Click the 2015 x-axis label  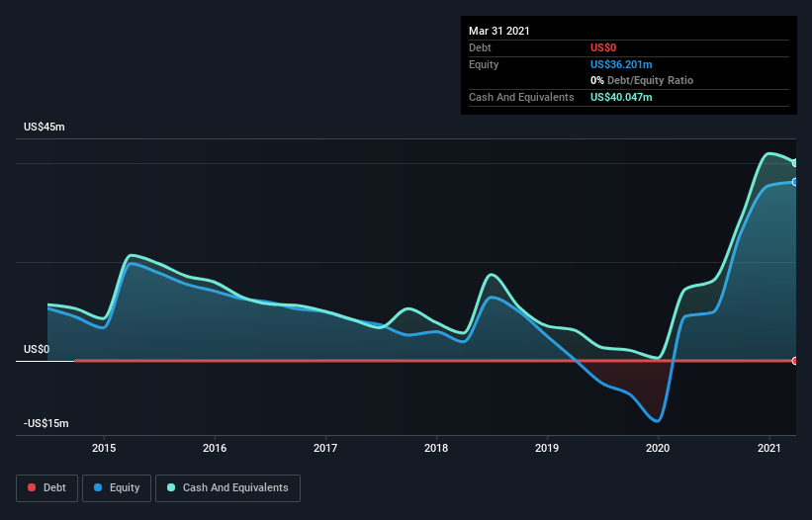[x=104, y=448]
